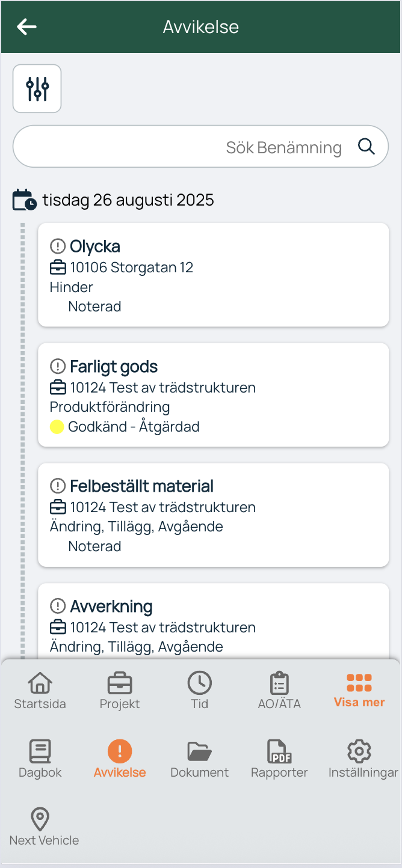Select the Tid tab in the navigation

tap(199, 690)
